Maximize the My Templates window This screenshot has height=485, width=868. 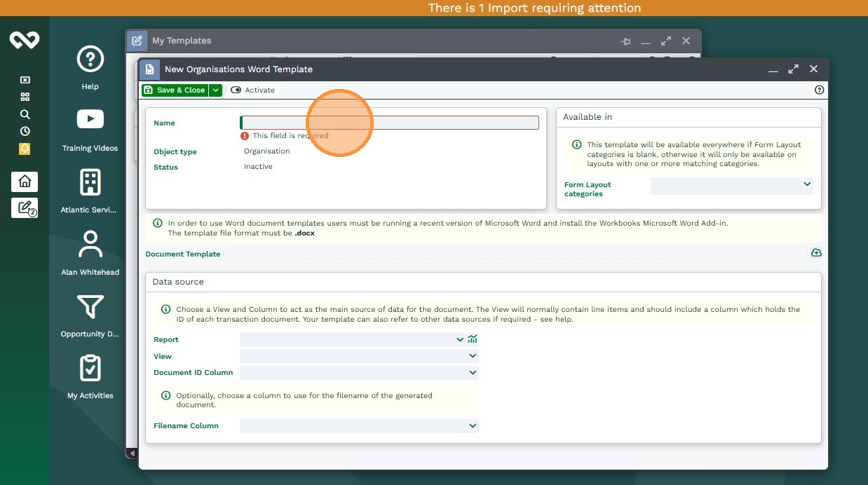tap(666, 41)
